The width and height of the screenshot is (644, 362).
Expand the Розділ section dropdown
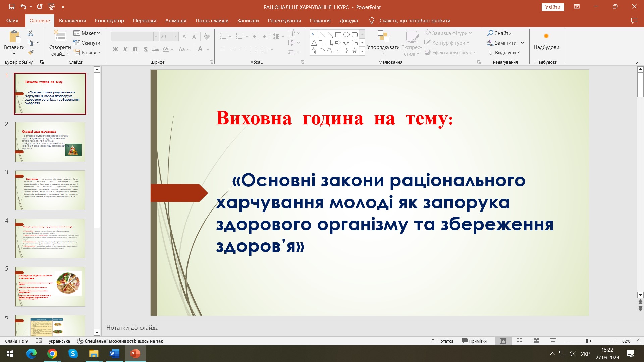tap(87, 52)
